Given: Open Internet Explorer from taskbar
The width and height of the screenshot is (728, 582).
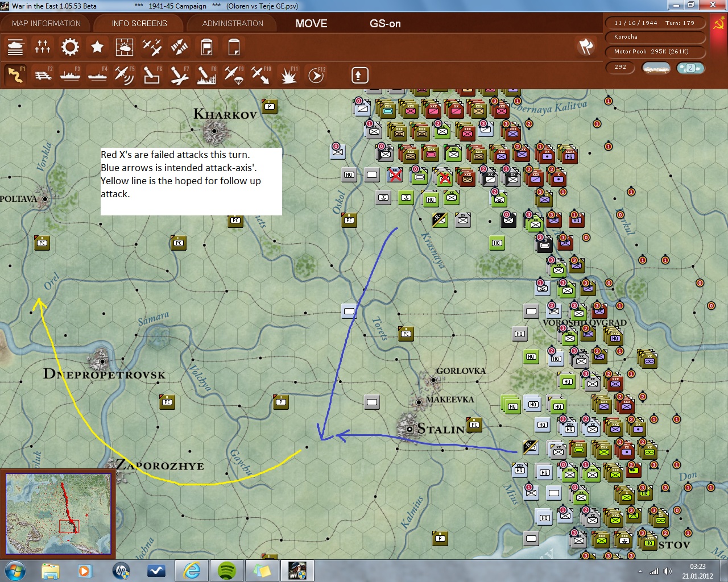Looking at the screenshot, I should pos(192,570).
